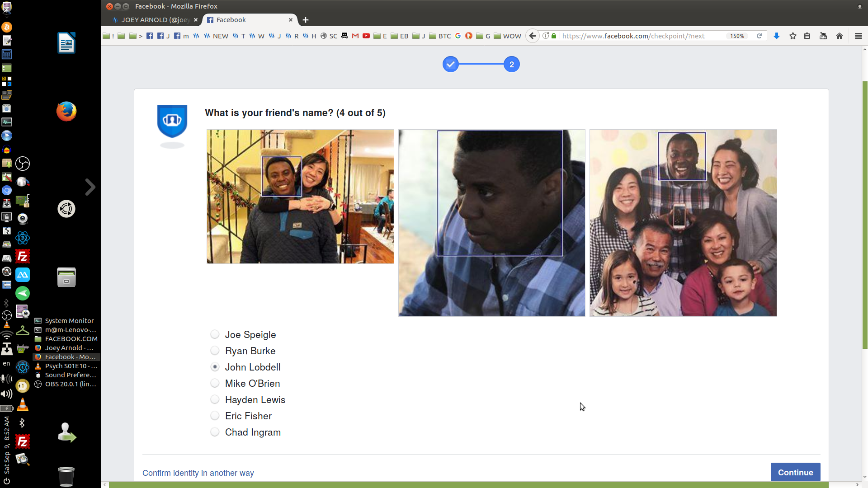The height and width of the screenshot is (488, 868).
Task: Open the NEW bookmark in toolbar
Action: [x=216, y=36]
